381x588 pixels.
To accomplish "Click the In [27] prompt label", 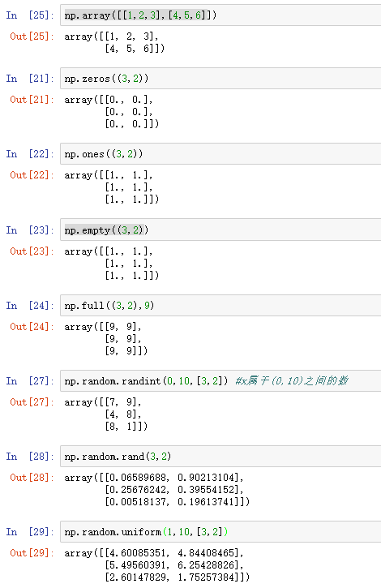I will point(30,381).
